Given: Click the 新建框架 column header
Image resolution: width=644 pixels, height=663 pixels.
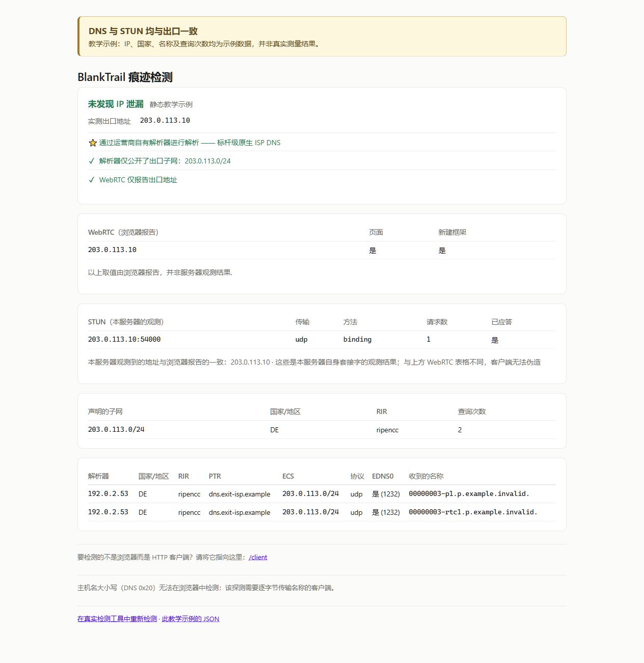Looking at the screenshot, I should (x=452, y=232).
